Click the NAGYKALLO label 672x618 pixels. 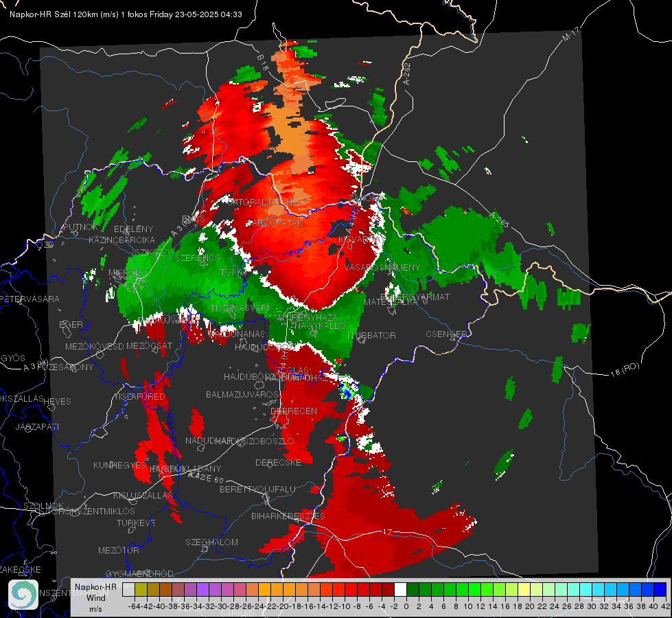[319, 325]
